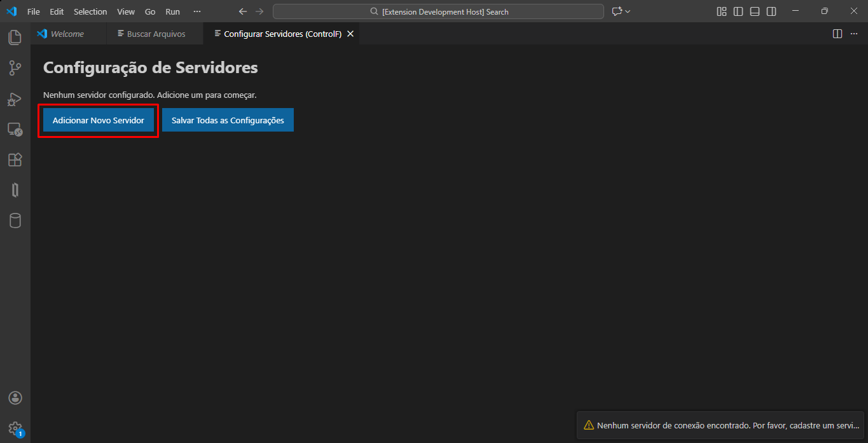Viewport: 868px width, 443px height.
Task: Open the Customize Layout icon
Action: tap(722, 11)
